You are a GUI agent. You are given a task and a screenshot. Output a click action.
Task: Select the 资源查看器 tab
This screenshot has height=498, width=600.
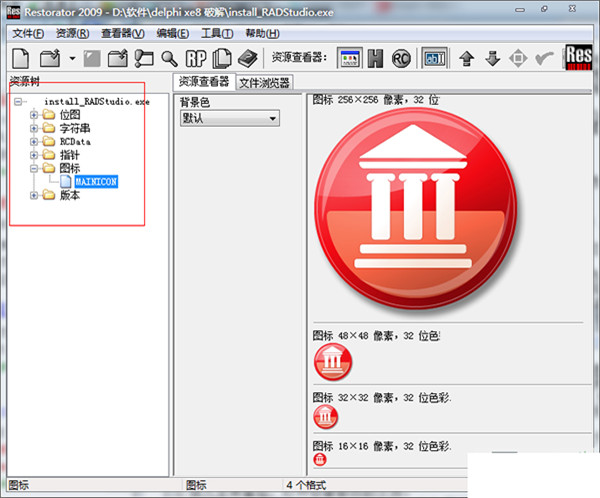point(203,82)
